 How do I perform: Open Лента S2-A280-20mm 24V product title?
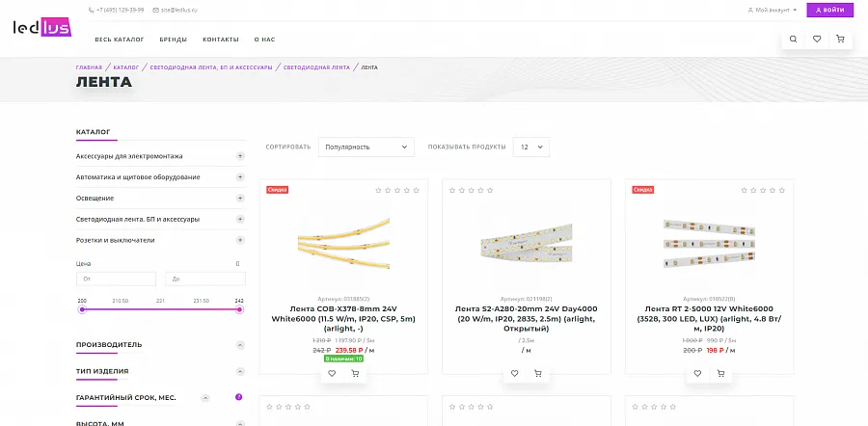(526, 319)
